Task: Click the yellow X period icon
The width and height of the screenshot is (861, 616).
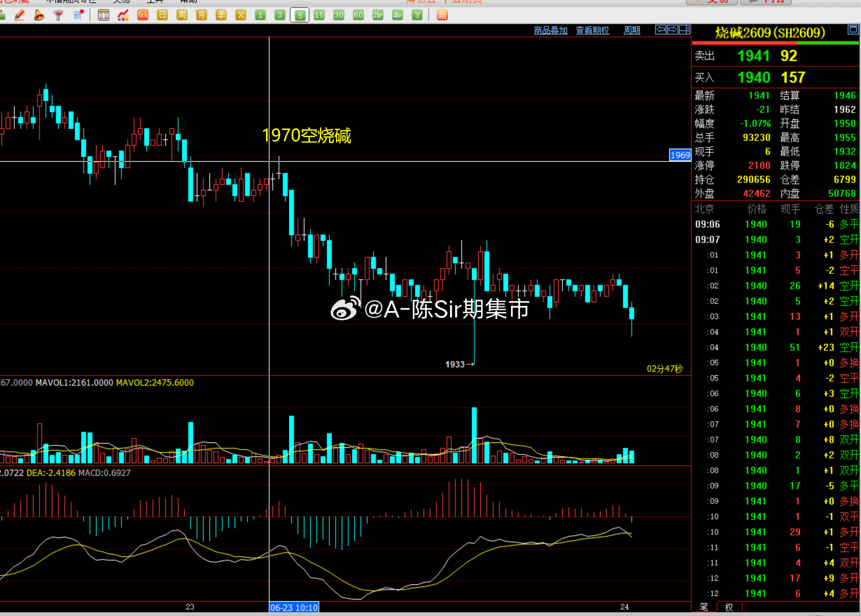Action: pos(241,15)
